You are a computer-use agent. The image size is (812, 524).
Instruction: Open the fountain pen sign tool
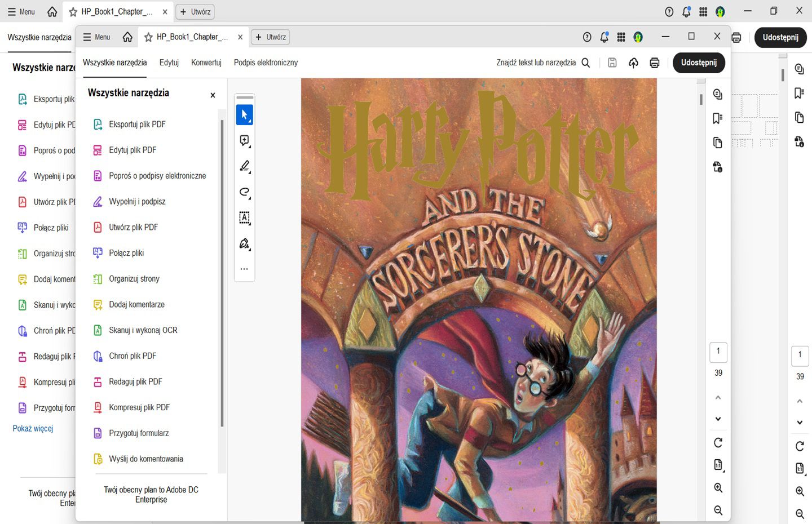pyautogui.click(x=244, y=243)
